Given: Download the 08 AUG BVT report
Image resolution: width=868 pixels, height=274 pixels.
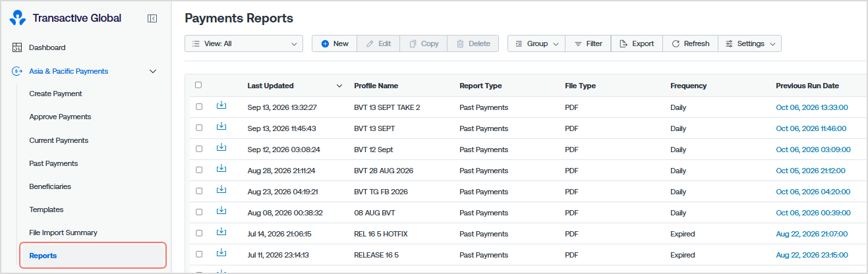Looking at the screenshot, I should pos(221,211).
